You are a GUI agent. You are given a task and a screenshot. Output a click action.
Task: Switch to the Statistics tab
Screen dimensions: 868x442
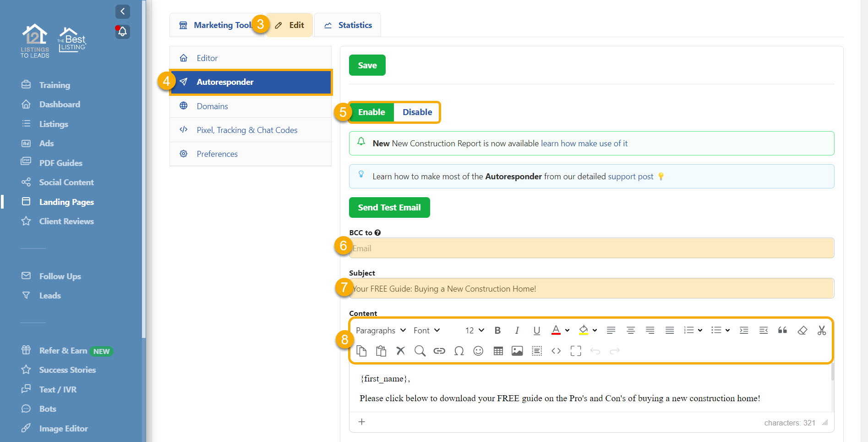click(x=348, y=25)
